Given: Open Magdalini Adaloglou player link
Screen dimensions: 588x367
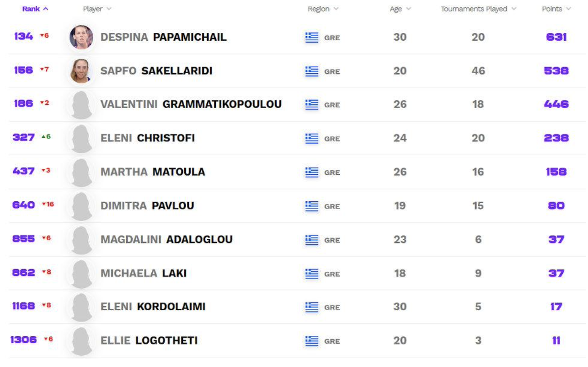Looking at the screenshot, I should (x=166, y=239).
